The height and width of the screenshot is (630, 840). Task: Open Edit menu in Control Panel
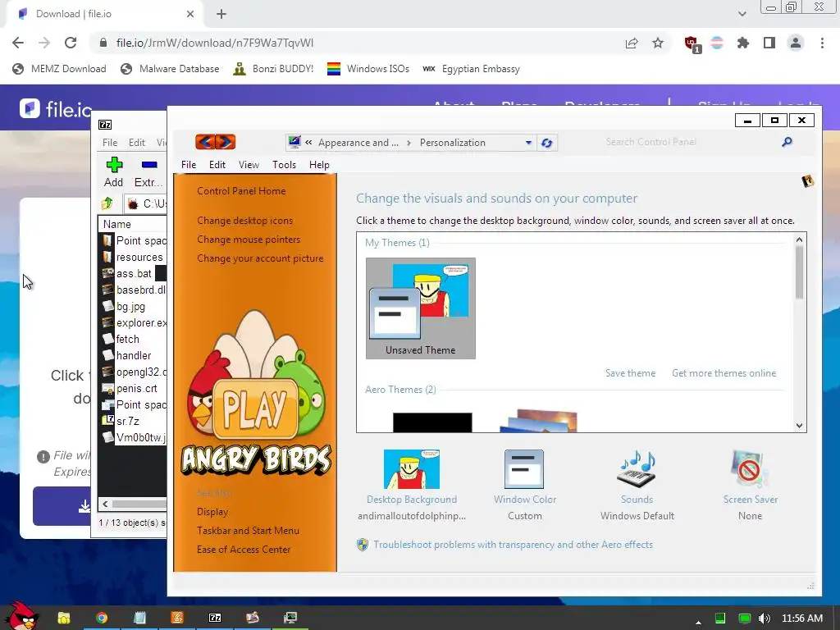[217, 165]
